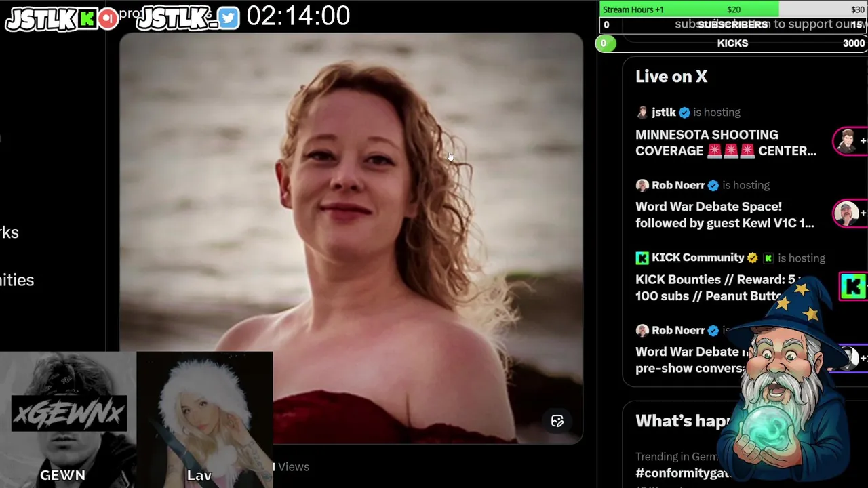This screenshot has width=868, height=488.
Task: Open the first Rob Noerr avatar
Action: pyautogui.click(x=642, y=185)
